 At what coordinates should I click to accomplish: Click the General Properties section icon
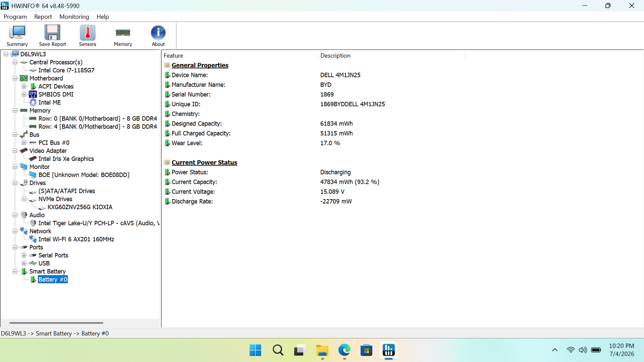[167, 65]
